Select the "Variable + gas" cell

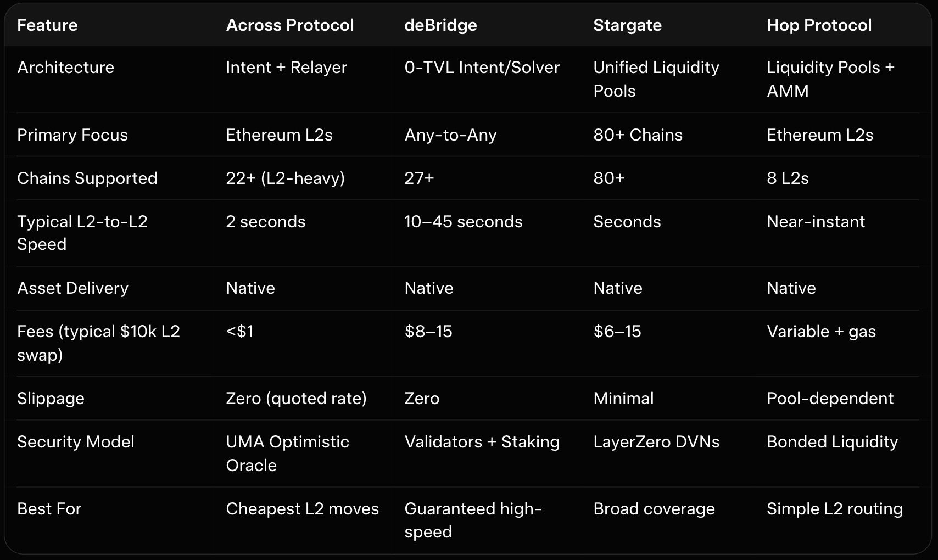coord(821,332)
